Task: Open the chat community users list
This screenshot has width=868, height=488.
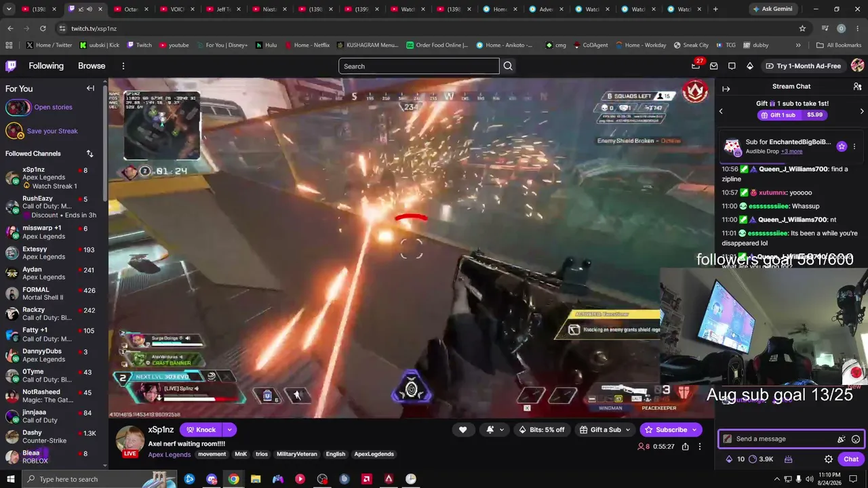Action: (x=857, y=87)
